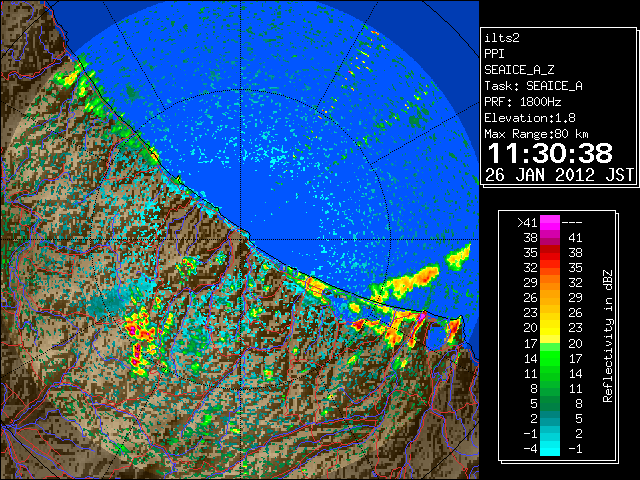This screenshot has width=640, height=480.
Task: Click the '41' label right of color bar
Action: [575, 238]
